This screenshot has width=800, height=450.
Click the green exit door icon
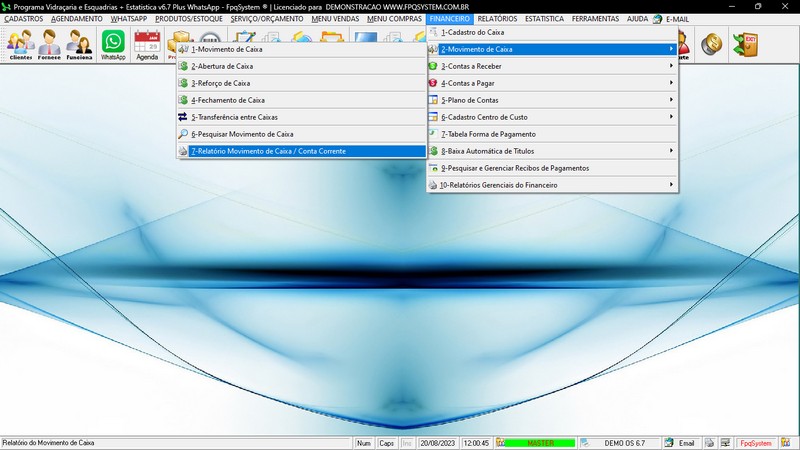coord(745,43)
